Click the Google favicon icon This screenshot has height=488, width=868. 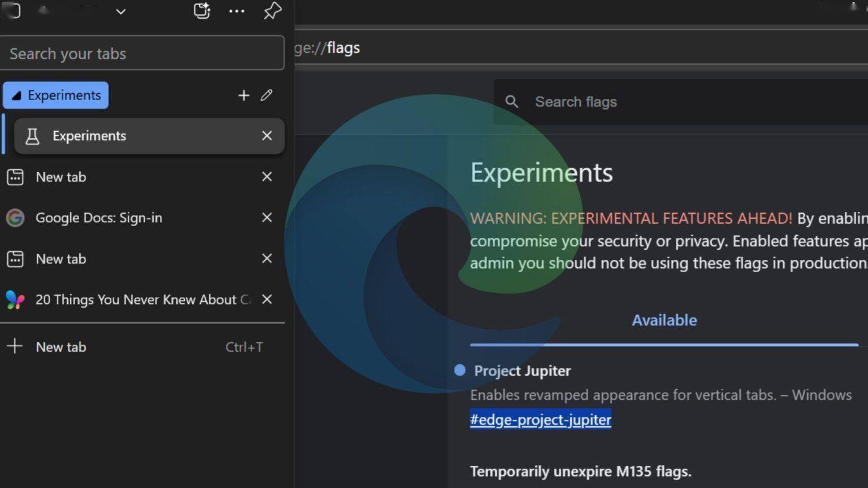tap(15, 217)
